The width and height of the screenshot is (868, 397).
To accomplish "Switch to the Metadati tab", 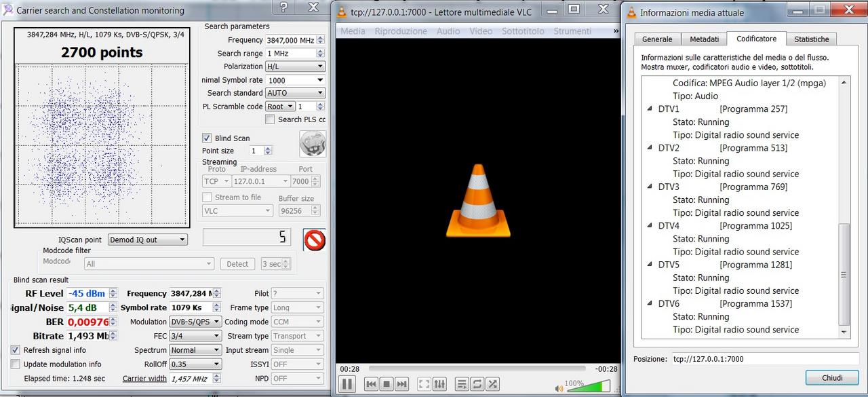I will [x=703, y=39].
